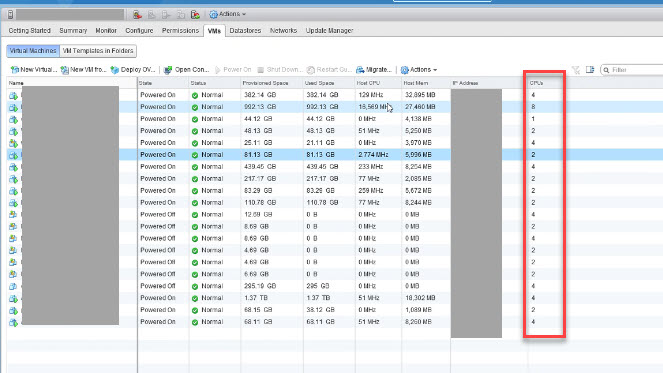663x373 pixels.
Task: Click the host icon with red arrow in the top toolbar
Action: (x=137, y=14)
